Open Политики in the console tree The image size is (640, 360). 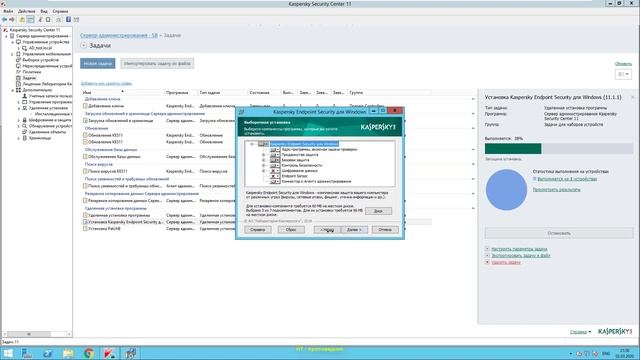coord(31,72)
